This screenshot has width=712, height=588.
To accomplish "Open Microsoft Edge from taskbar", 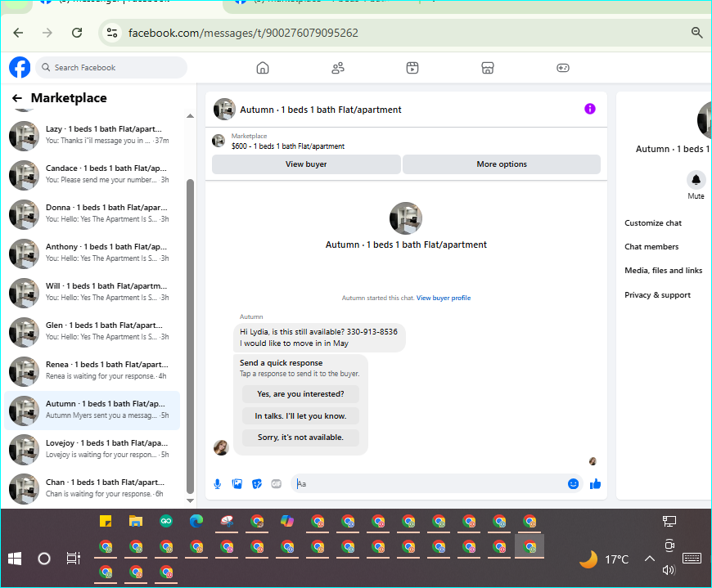I will point(196,521).
